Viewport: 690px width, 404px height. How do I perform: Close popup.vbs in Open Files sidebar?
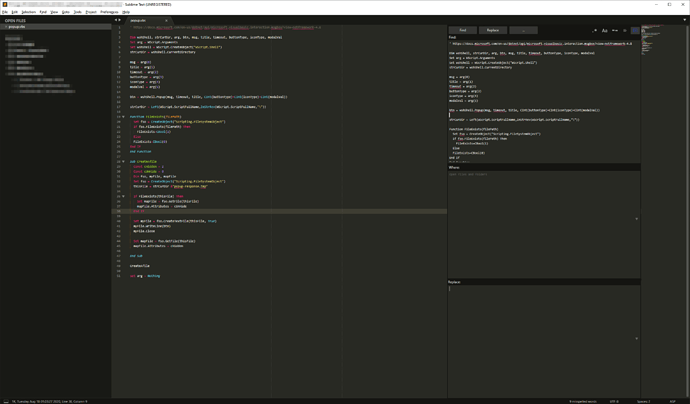pos(5,27)
